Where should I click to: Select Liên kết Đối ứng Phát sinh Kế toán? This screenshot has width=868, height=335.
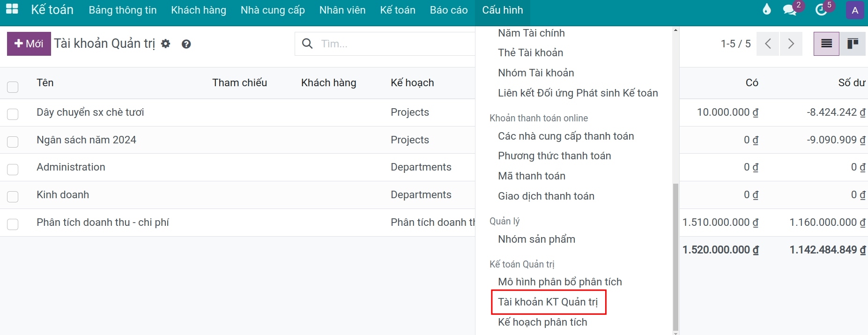578,93
